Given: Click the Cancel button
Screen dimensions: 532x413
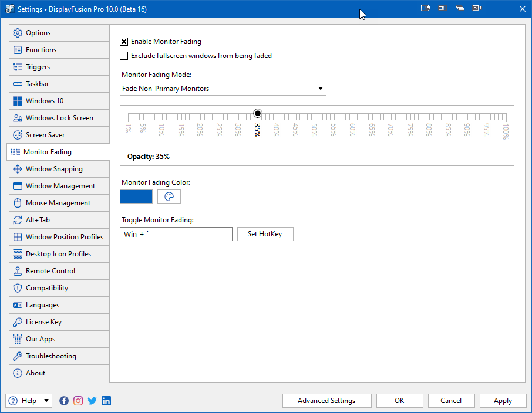Looking at the screenshot, I should click(x=451, y=401).
